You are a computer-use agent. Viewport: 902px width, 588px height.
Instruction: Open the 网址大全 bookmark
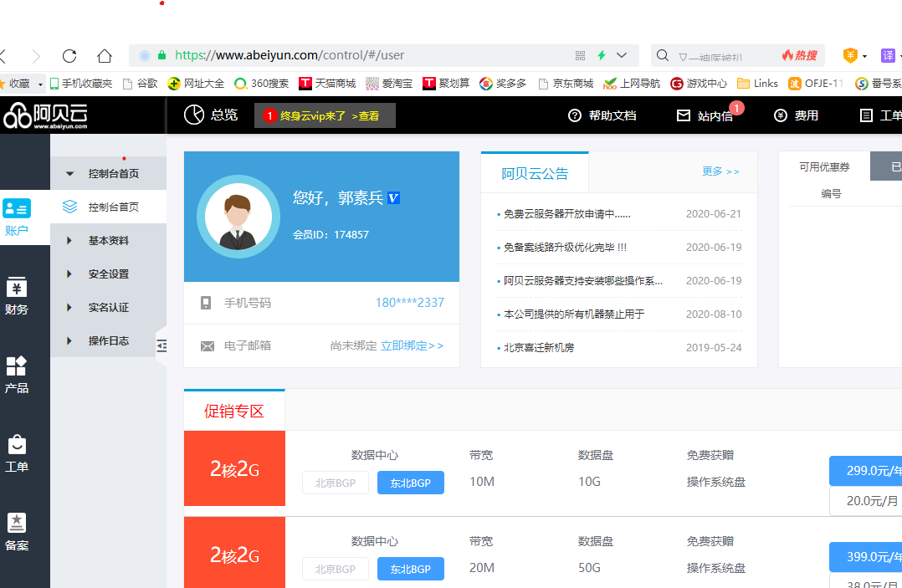pyautogui.click(x=196, y=84)
